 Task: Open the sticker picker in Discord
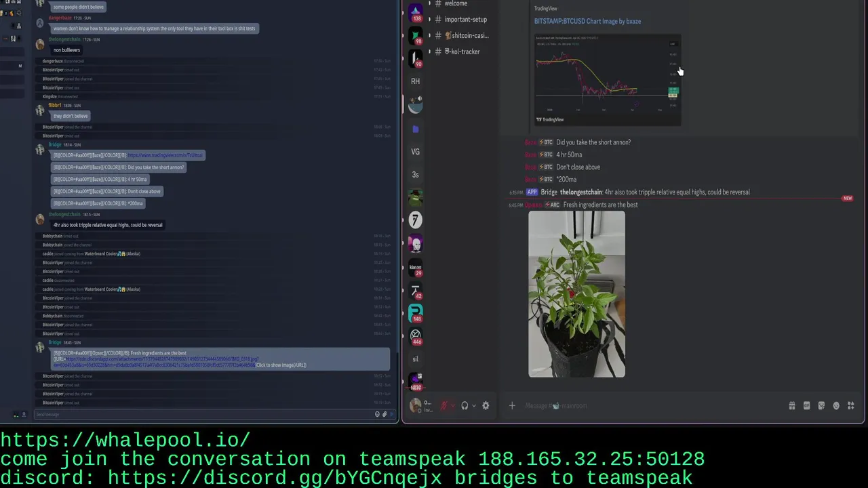click(x=821, y=406)
